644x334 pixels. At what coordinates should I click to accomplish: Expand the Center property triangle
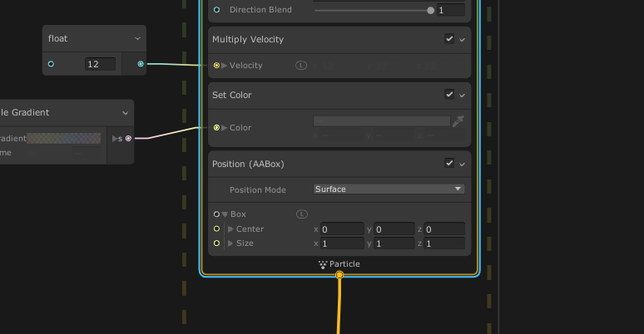230,228
